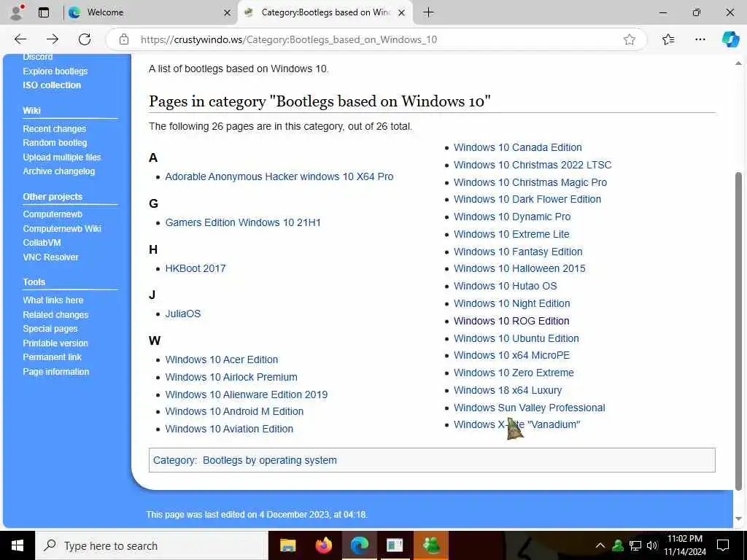Show hidden tray icons chevron

click(600, 545)
